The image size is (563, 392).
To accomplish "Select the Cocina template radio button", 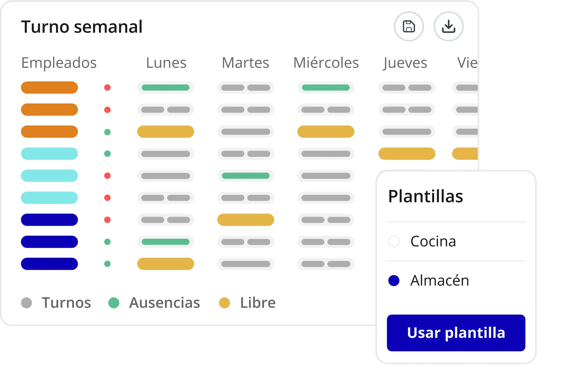I will [x=394, y=241].
